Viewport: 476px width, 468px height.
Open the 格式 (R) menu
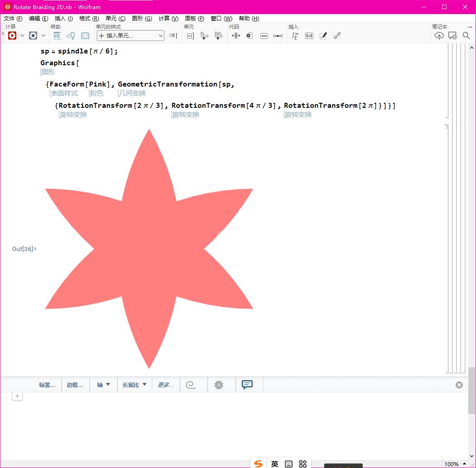click(x=89, y=18)
